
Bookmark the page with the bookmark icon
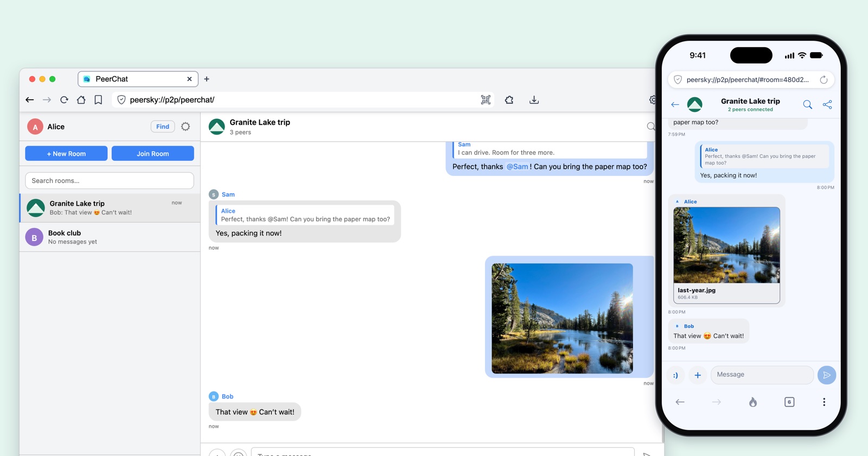[98, 100]
